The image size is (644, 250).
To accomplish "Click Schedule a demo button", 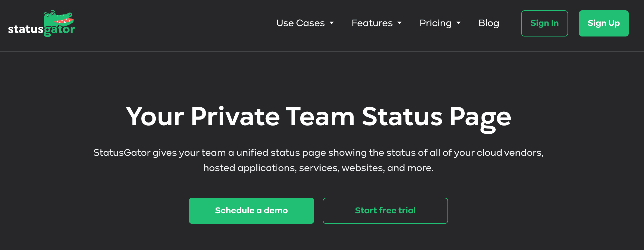I will click(251, 211).
